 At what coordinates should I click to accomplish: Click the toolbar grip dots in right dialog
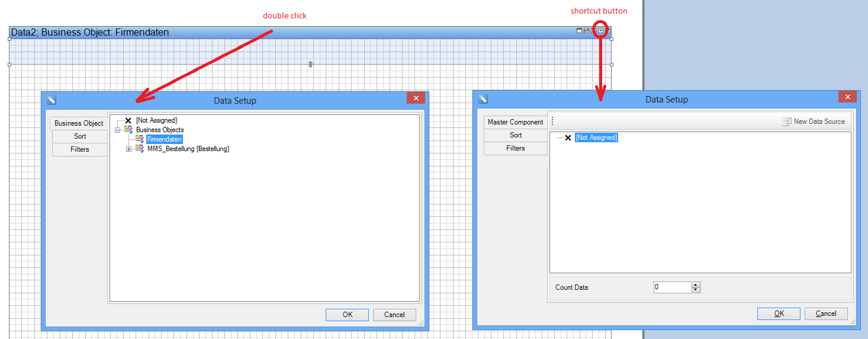pos(552,121)
